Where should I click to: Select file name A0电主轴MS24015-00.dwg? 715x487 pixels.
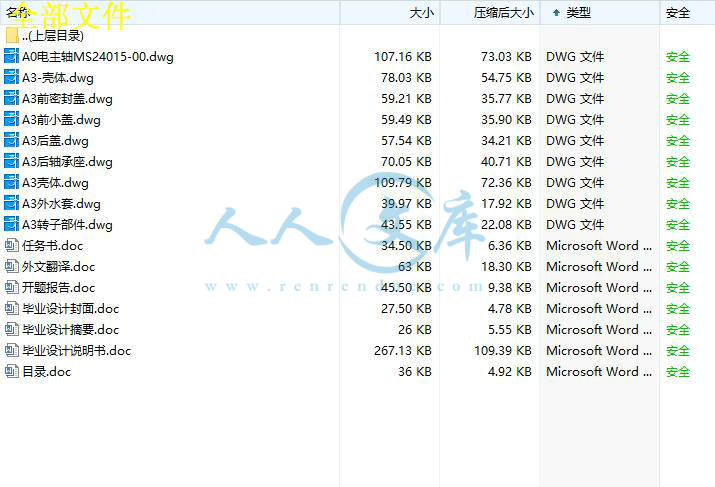(x=98, y=57)
